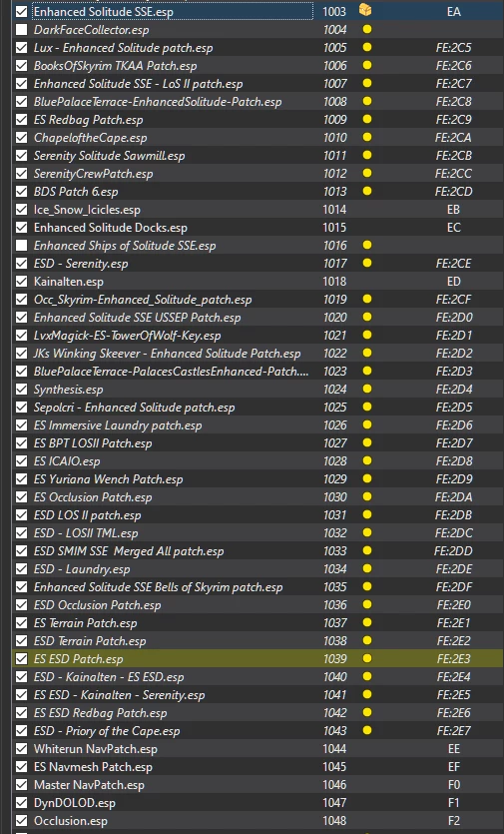Click the yellow dot on Lux - Enhanced Solitude patch.esp
This screenshot has height=834, width=504.
point(367,47)
